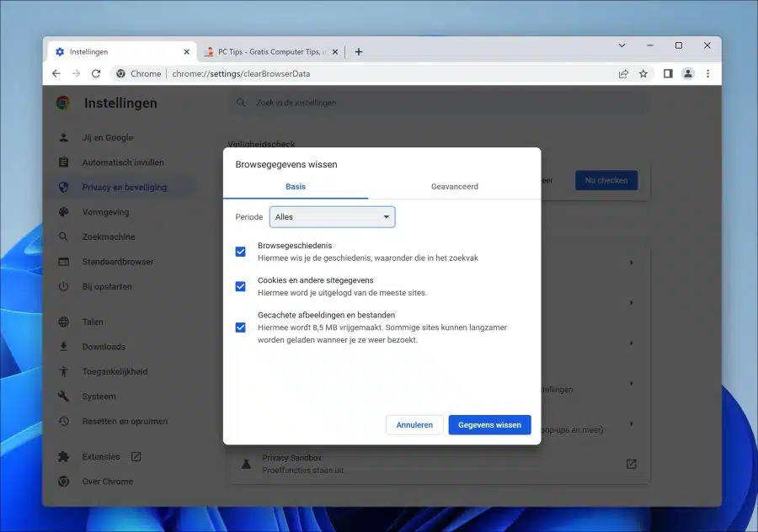Screen dimensions: 758x532
Task: Switch to the Basis tab
Action: [x=296, y=187]
